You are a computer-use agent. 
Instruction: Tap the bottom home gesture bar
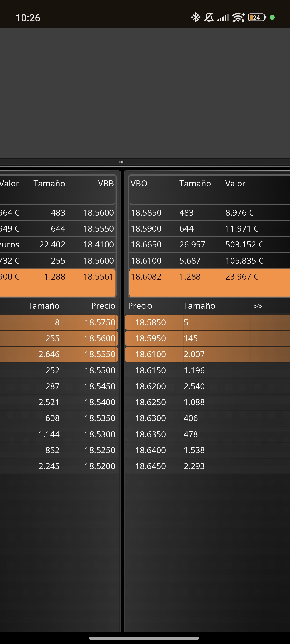click(144, 638)
